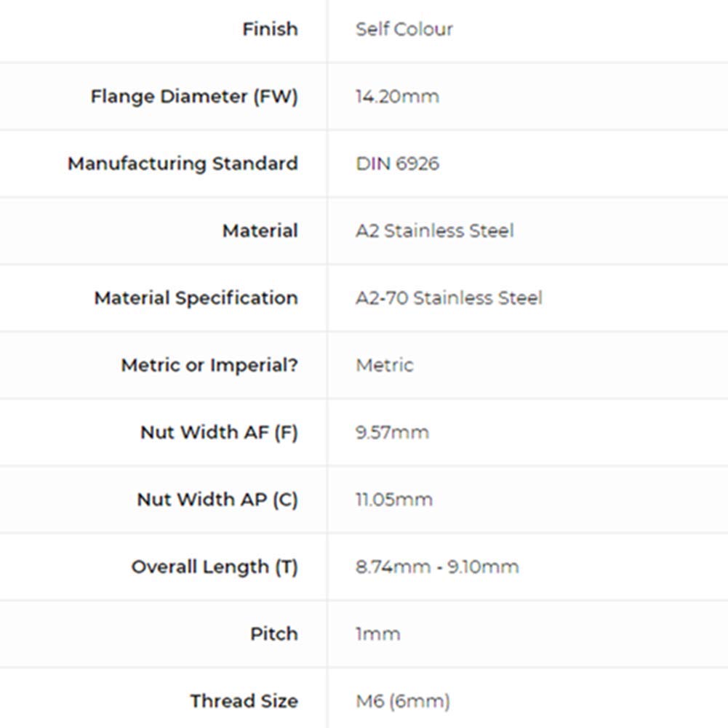Click the Pitch row label
Screen dimensions: 728x728
tap(273, 634)
